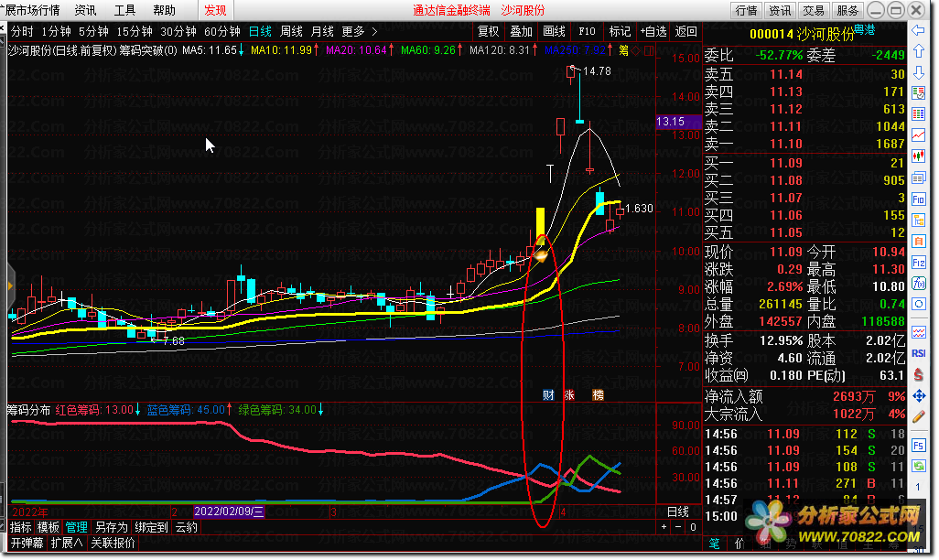
Task: Open the watchlist table icon with checkmark
Action: tap(918, 92)
